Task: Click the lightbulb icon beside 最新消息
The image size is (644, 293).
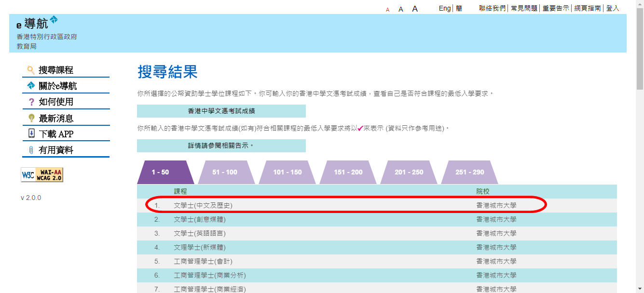Action: [x=31, y=118]
